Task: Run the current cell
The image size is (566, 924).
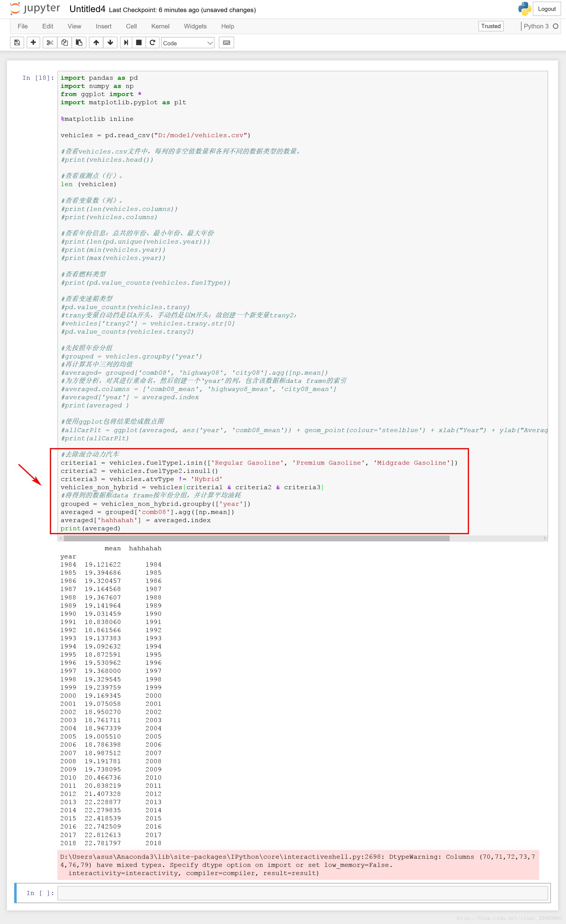Action: (126, 43)
